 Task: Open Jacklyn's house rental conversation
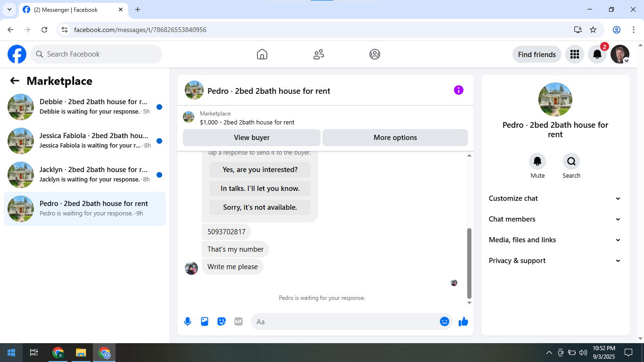(x=85, y=175)
